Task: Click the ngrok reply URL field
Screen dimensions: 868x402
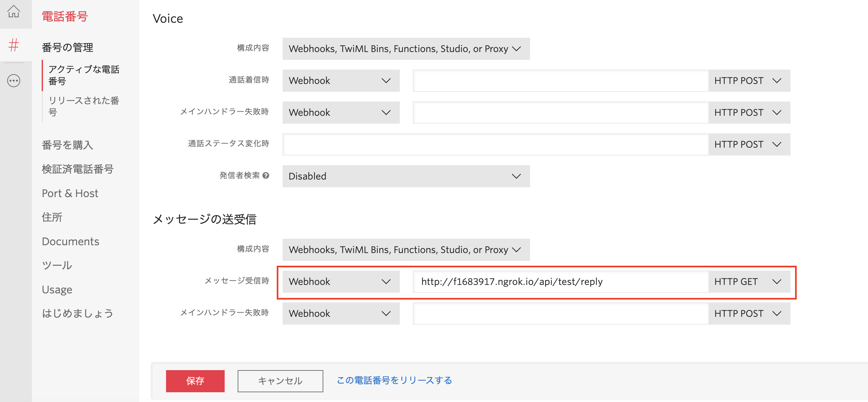Action: tap(560, 282)
